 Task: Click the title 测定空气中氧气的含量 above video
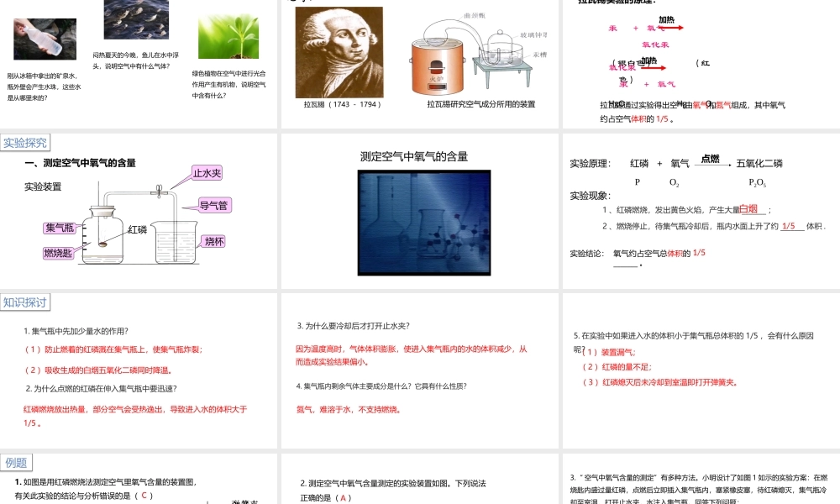[414, 156]
